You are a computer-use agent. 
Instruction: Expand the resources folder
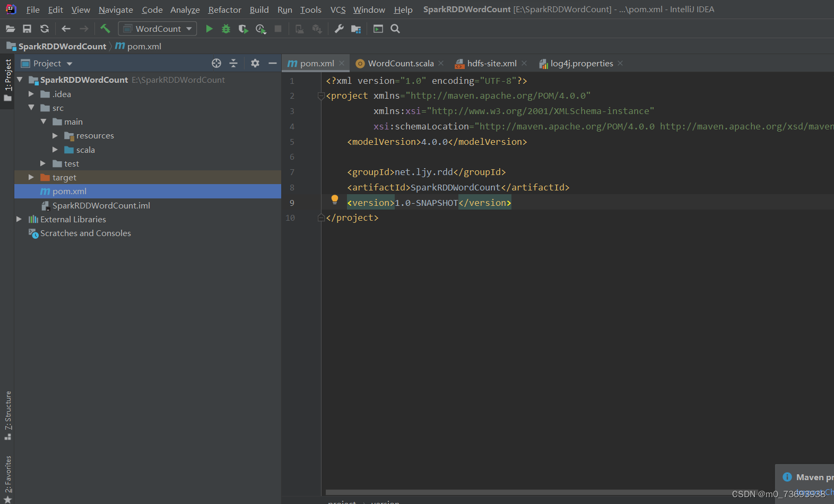[x=55, y=136]
